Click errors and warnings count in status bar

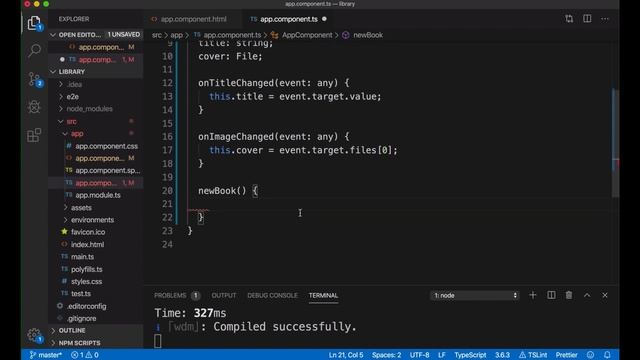(85, 355)
